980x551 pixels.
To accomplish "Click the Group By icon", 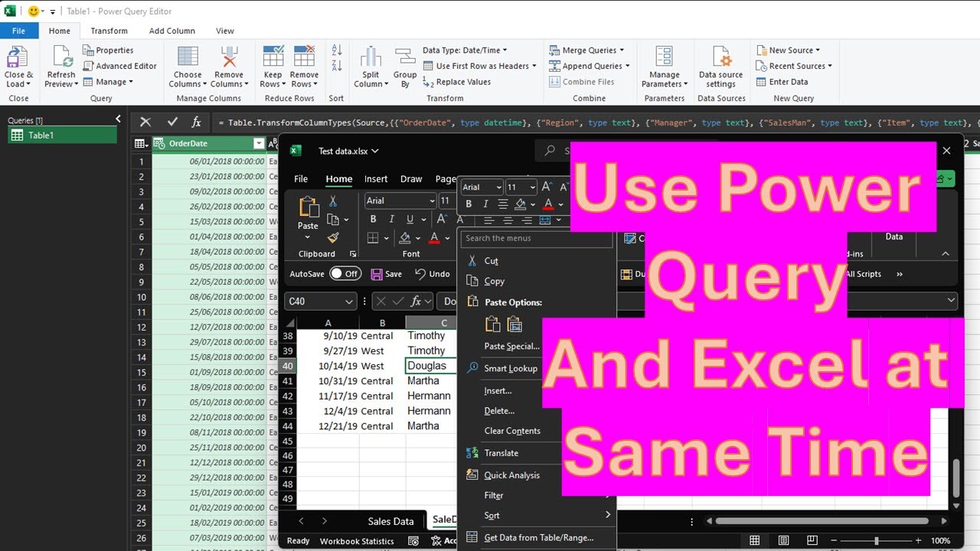I will [x=405, y=57].
